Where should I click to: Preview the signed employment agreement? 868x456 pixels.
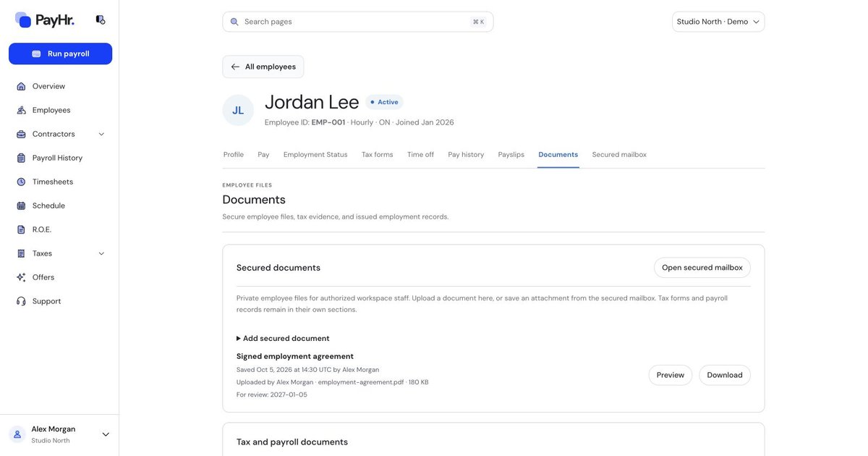pos(671,375)
